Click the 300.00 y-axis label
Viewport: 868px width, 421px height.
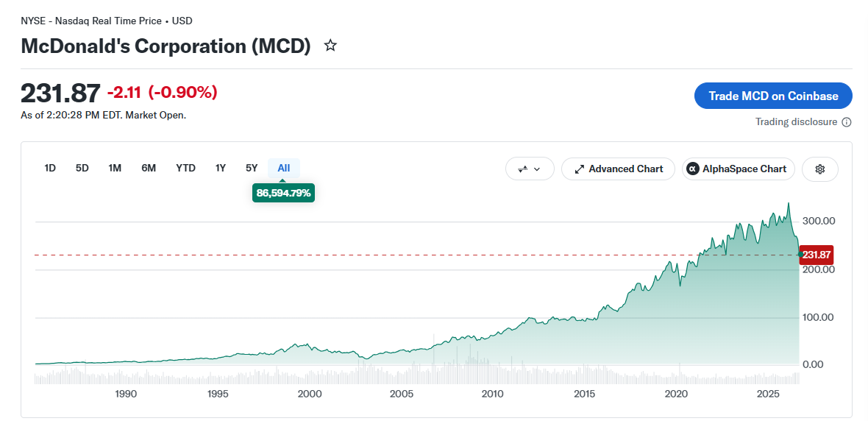(x=819, y=221)
